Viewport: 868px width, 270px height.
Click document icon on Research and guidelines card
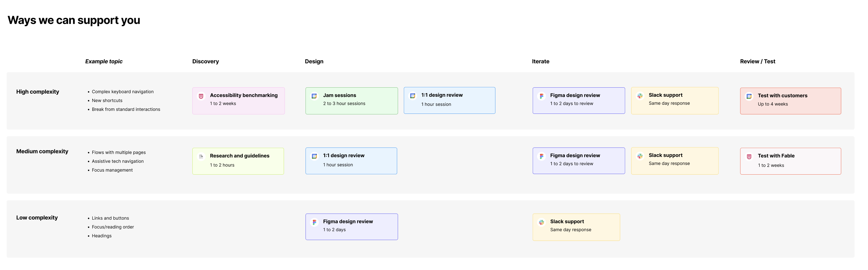(x=201, y=156)
